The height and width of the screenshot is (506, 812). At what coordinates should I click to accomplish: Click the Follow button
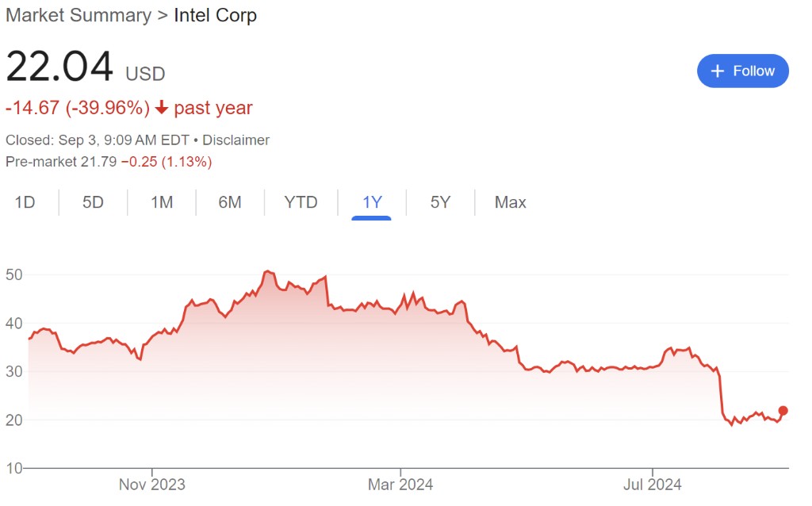point(742,71)
